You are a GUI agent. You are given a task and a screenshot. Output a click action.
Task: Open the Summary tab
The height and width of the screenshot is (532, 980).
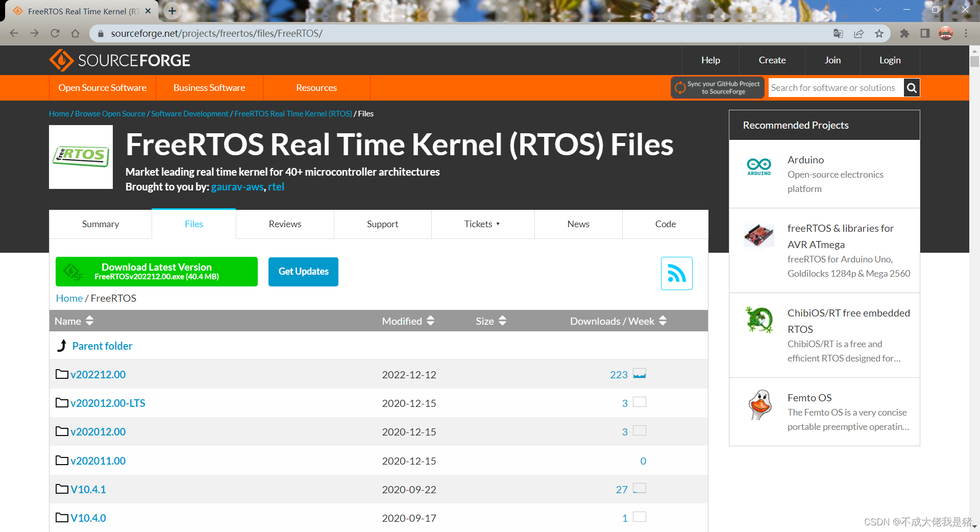[x=101, y=224]
